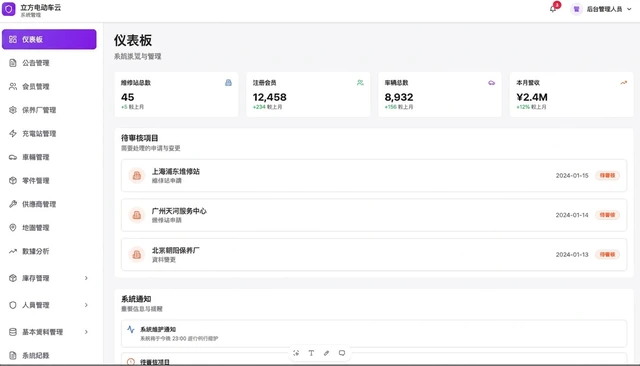This screenshot has height=366, width=640.
Task: Click the 车辆管理 car icon in sidebar
Action: point(13,157)
